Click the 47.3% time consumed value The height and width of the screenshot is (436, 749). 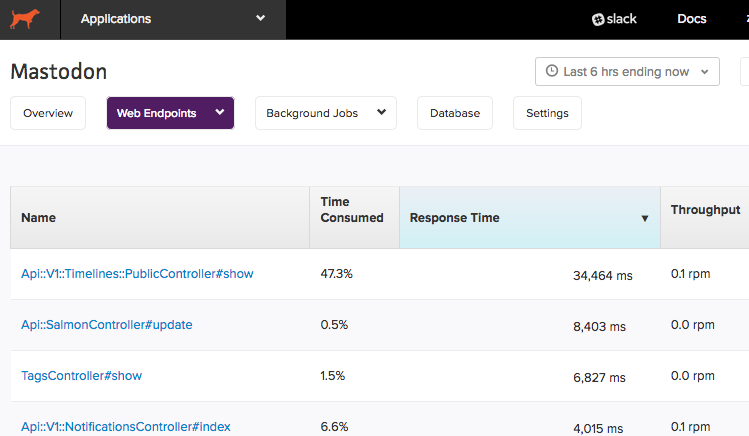tap(336, 274)
